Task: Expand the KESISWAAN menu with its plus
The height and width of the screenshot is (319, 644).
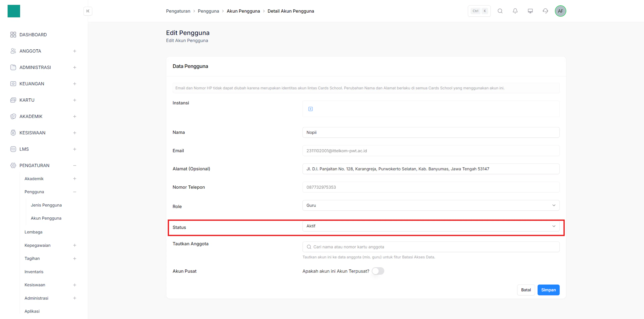Action: click(74, 133)
